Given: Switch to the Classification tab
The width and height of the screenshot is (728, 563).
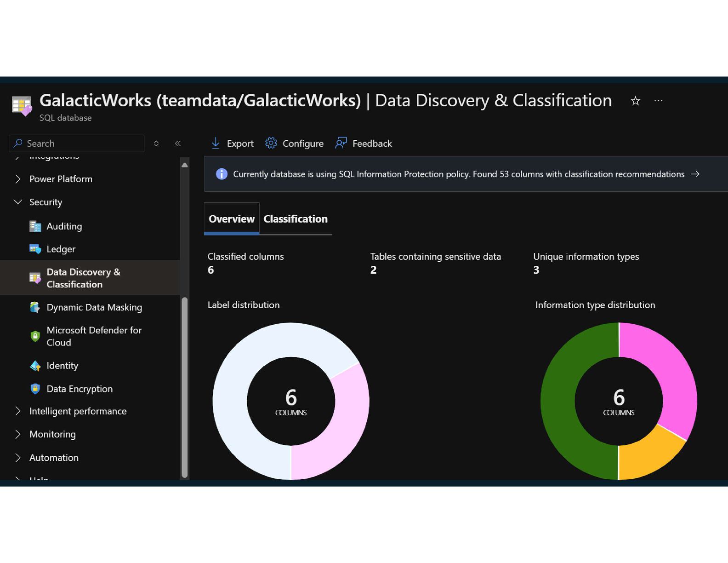Looking at the screenshot, I should (296, 219).
